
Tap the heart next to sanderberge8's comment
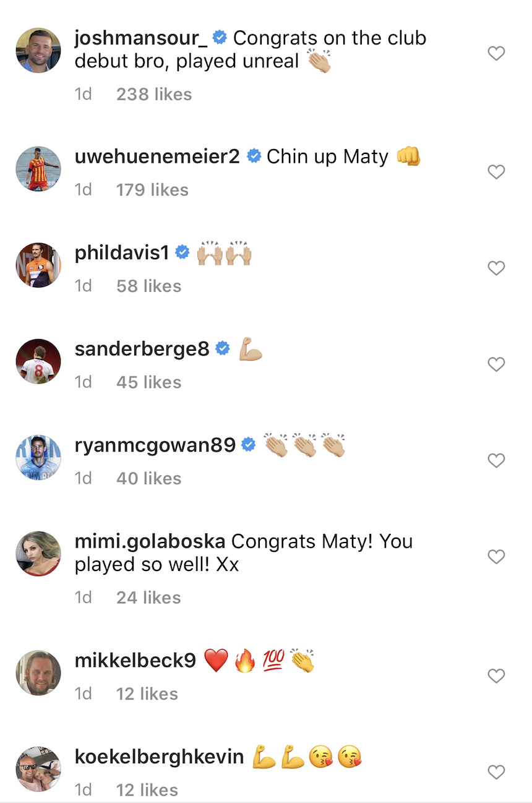[496, 364]
